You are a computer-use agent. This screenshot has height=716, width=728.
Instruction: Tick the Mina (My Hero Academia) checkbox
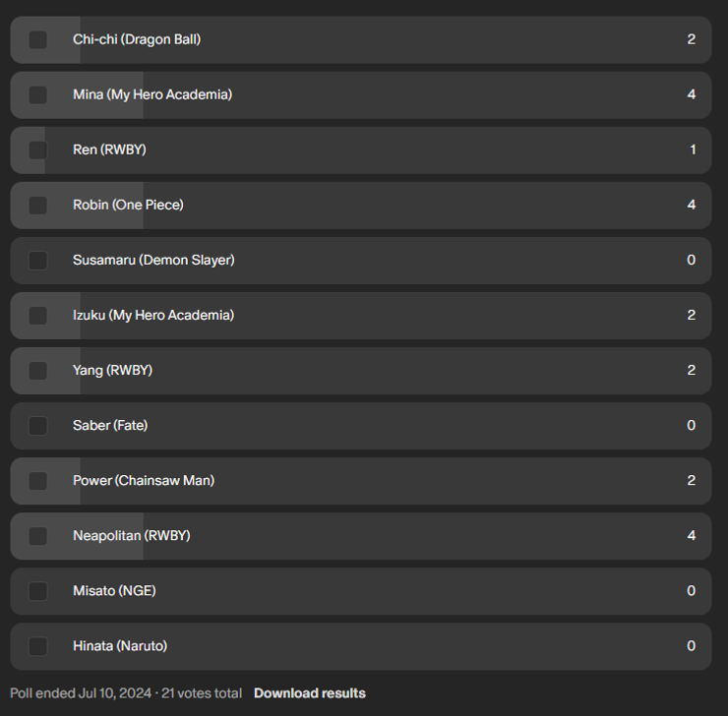tap(37, 95)
